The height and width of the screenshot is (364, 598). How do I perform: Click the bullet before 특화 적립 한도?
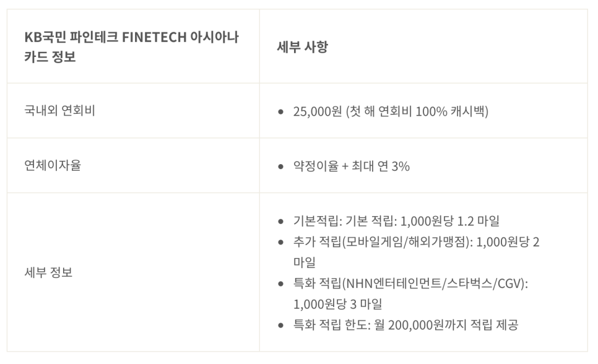click(x=281, y=326)
